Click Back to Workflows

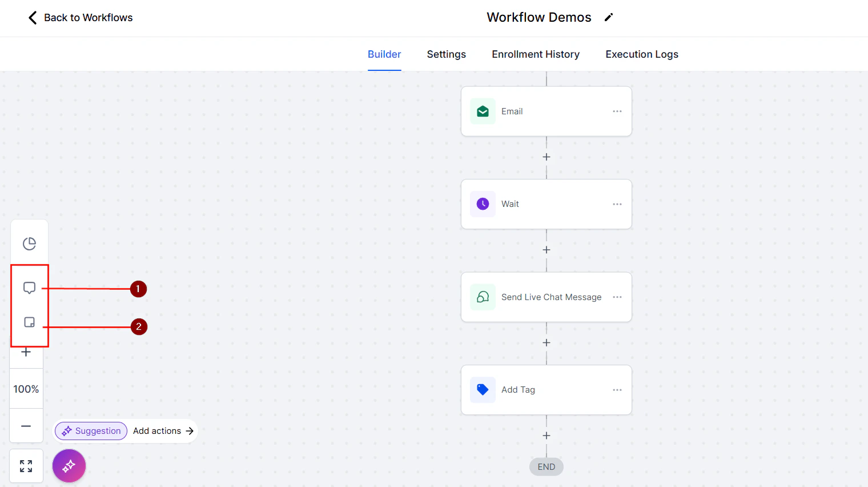pos(79,18)
